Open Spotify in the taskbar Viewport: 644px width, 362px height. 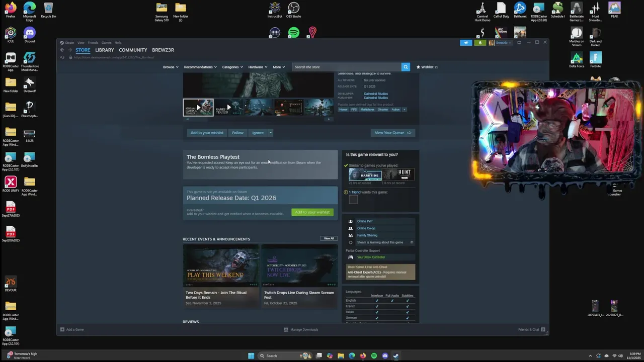[x=374, y=356]
